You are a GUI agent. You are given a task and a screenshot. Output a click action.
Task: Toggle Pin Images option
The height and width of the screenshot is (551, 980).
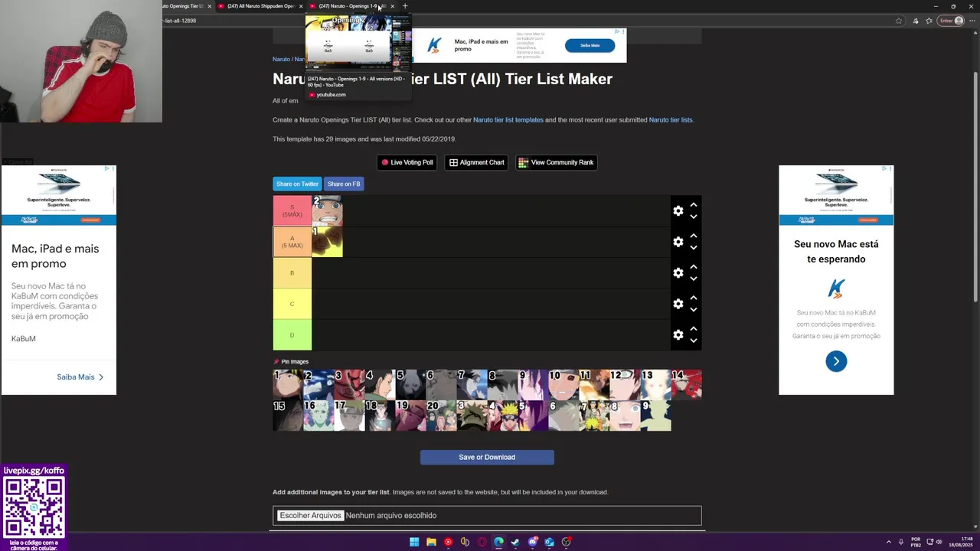point(291,361)
